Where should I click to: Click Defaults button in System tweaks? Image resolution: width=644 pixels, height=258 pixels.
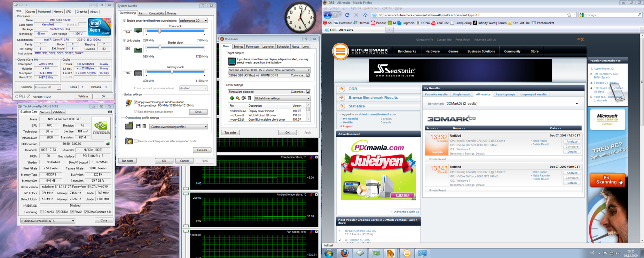click(x=202, y=150)
